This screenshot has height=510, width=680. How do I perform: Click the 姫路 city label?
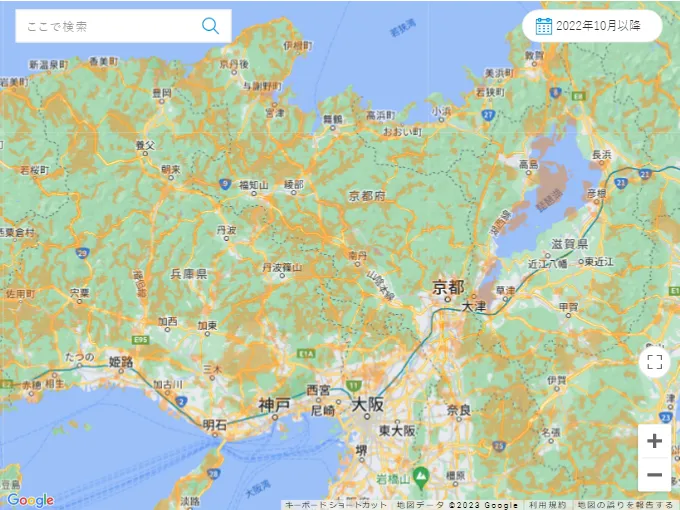pos(121,361)
